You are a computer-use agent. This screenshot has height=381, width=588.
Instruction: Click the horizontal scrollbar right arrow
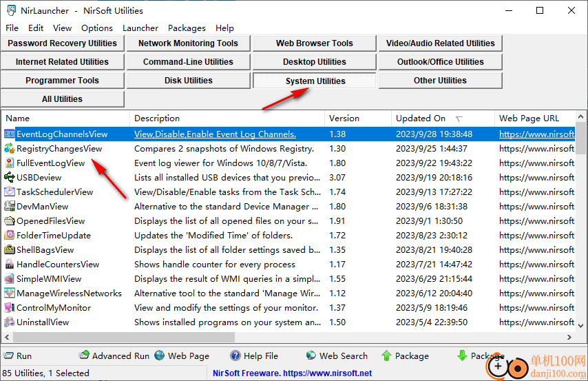click(x=569, y=337)
